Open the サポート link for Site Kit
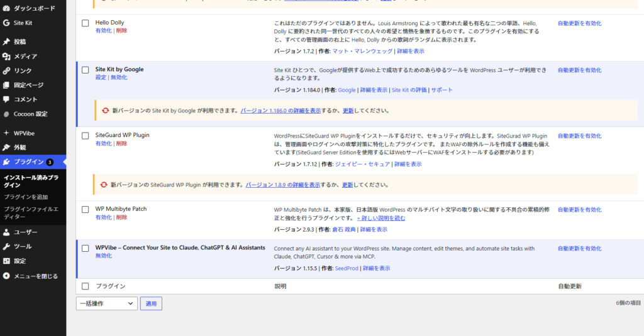The height and width of the screenshot is (336, 644). (x=441, y=90)
